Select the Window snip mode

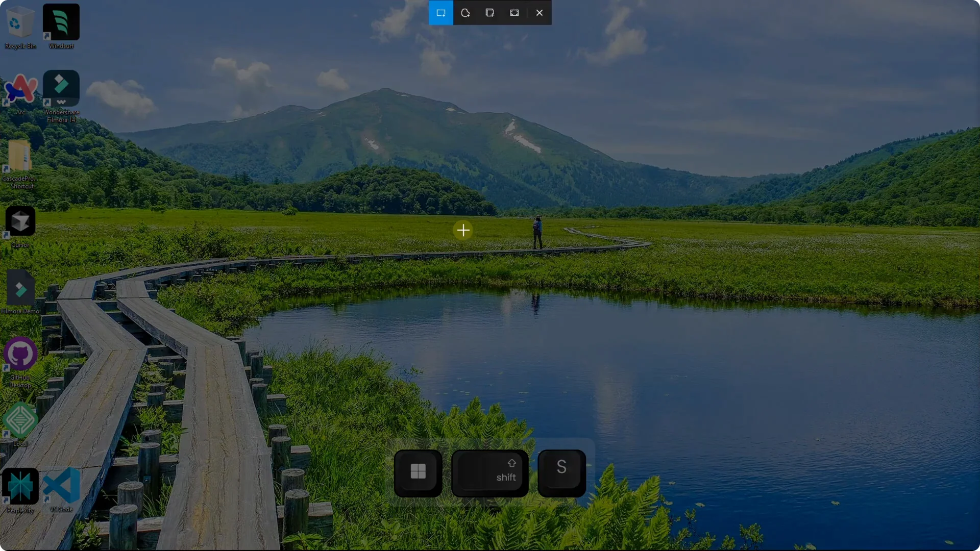click(x=489, y=13)
